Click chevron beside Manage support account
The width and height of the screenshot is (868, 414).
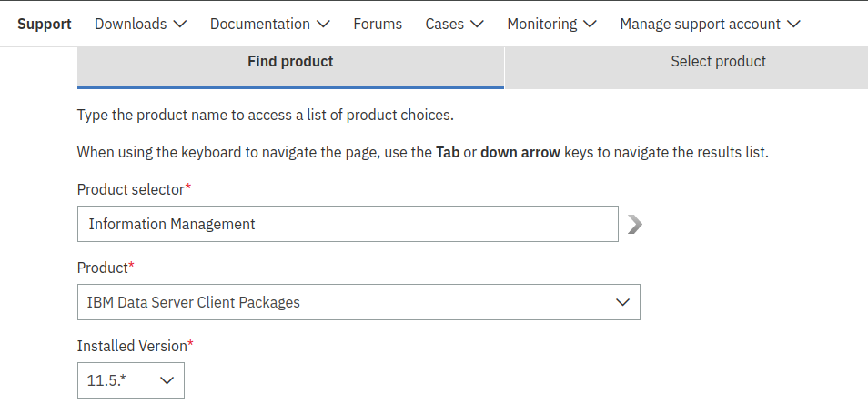(793, 25)
